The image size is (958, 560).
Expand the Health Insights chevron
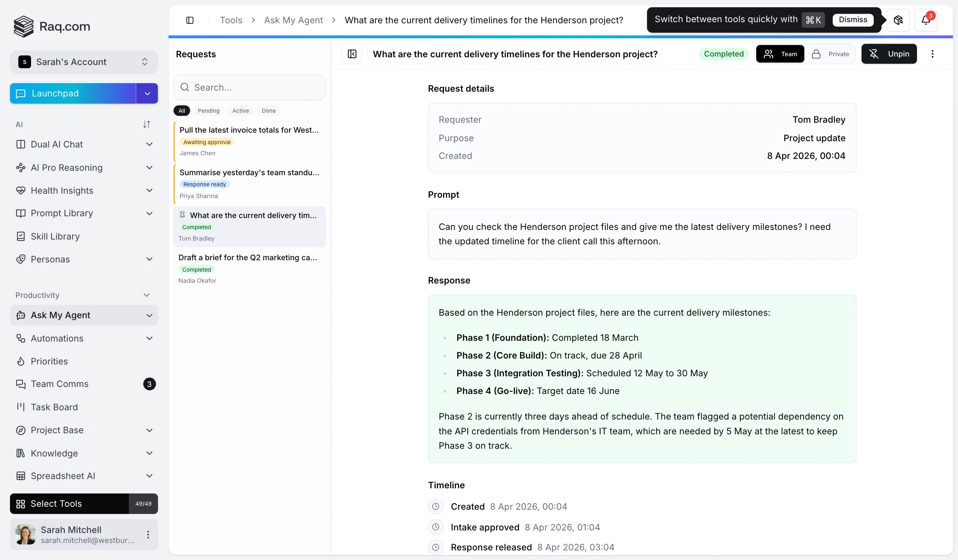pos(149,190)
